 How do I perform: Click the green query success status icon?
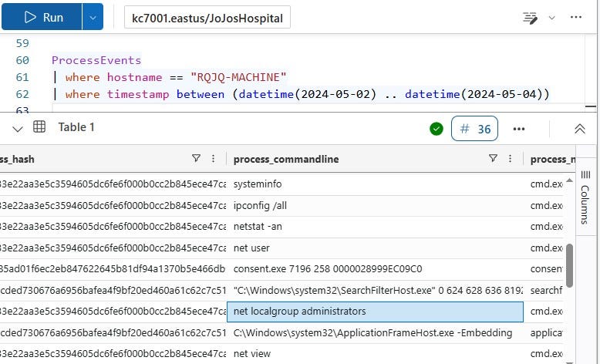(437, 129)
